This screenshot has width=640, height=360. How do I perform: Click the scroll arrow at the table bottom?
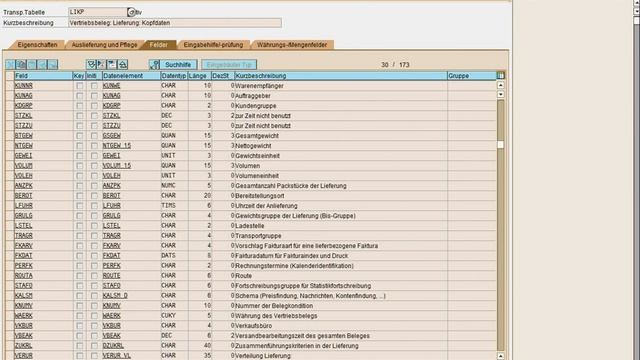500,356
